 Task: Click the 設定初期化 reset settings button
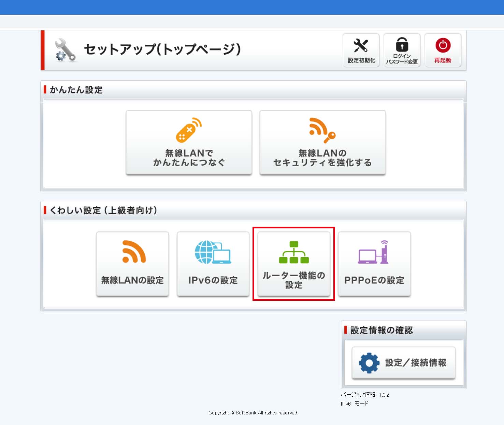(361, 50)
